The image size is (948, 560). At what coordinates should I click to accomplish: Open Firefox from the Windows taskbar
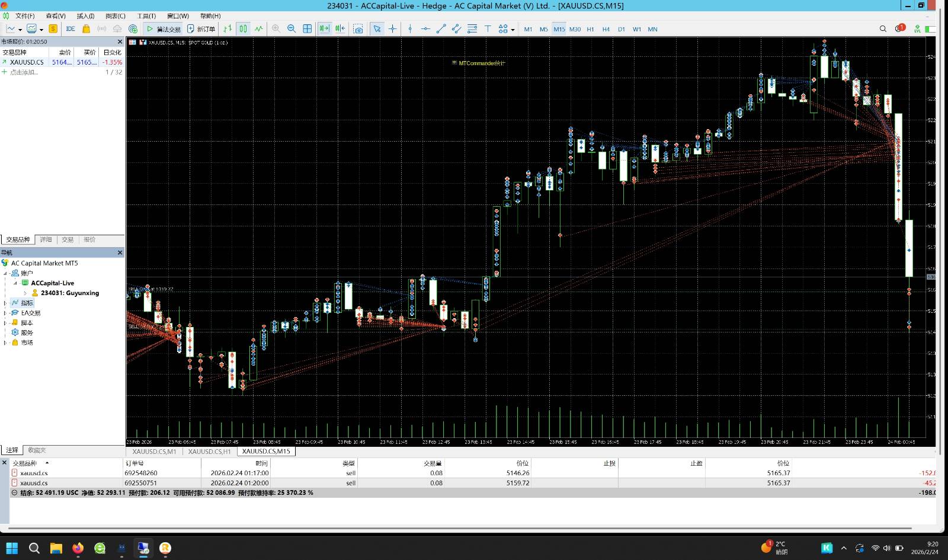pos(78,548)
